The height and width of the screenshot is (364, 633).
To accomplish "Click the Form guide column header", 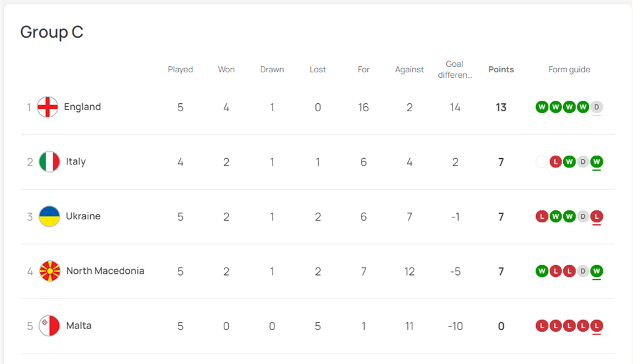I will point(569,70).
